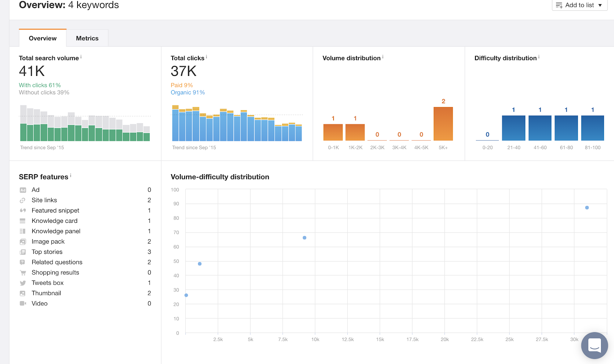The width and height of the screenshot is (614, 364).
Task: Click the 5K+ volume distribution bar
Action: pyautogui.click(x=443, y=124)
